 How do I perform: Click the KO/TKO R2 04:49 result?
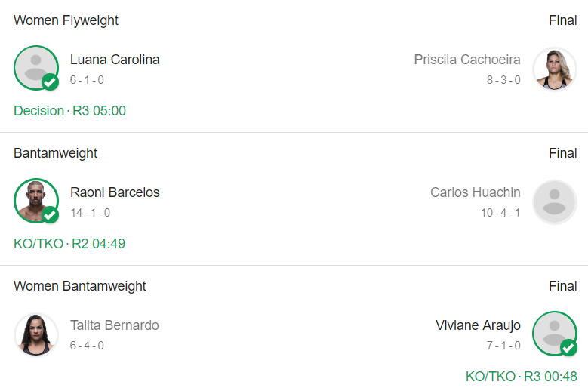coord(69,244)
